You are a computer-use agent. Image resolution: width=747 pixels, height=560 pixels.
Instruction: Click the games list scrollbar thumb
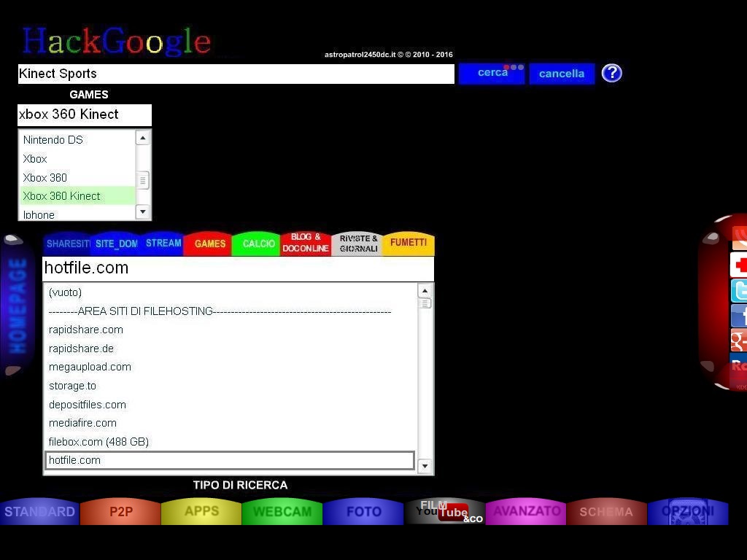pyautogui.click(x=143, y=181)
